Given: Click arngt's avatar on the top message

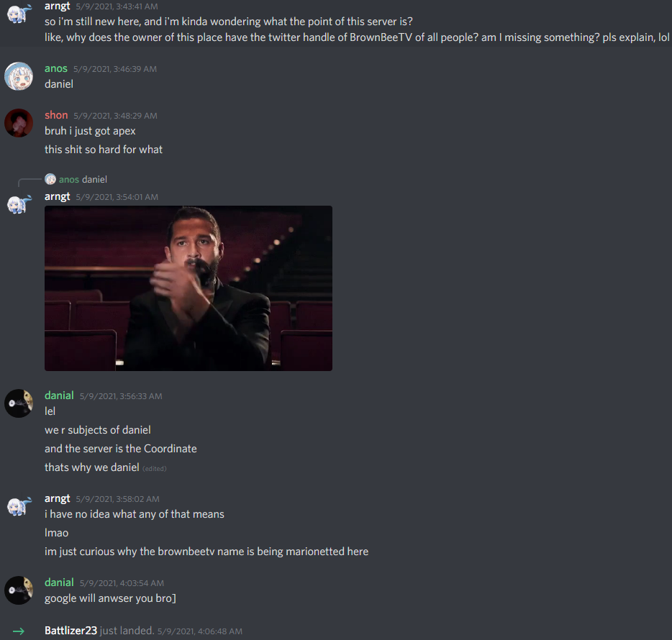Looking at the screenshot, I should pyautogui.click(x=19, y=14).
